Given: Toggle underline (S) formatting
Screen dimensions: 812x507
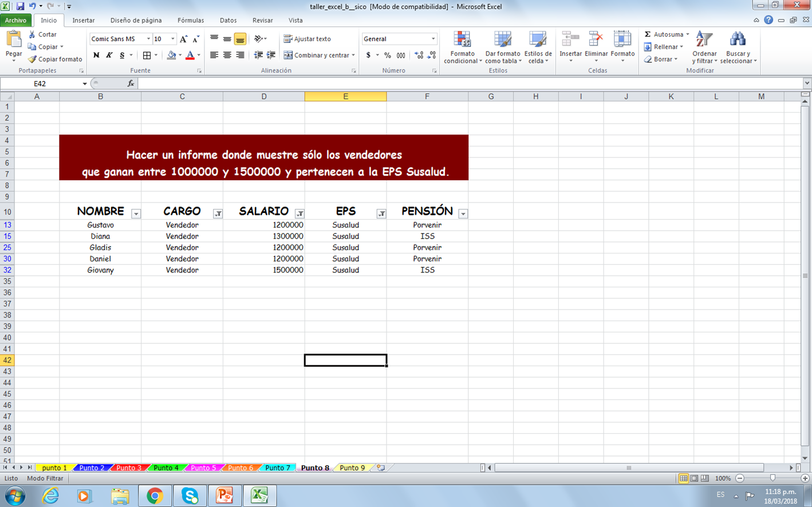Looking at the screenshot, I should (122, 55).
